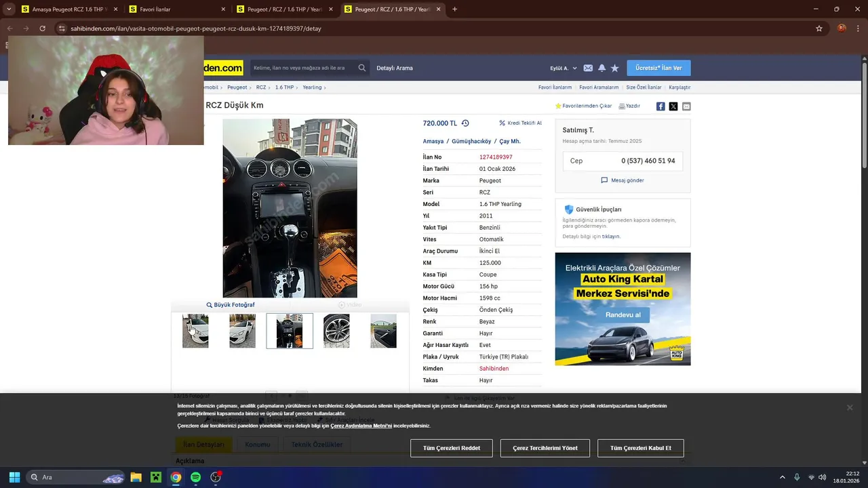868x488 pixels.
Task: Open a new browser tab
Action: (454, 9)
